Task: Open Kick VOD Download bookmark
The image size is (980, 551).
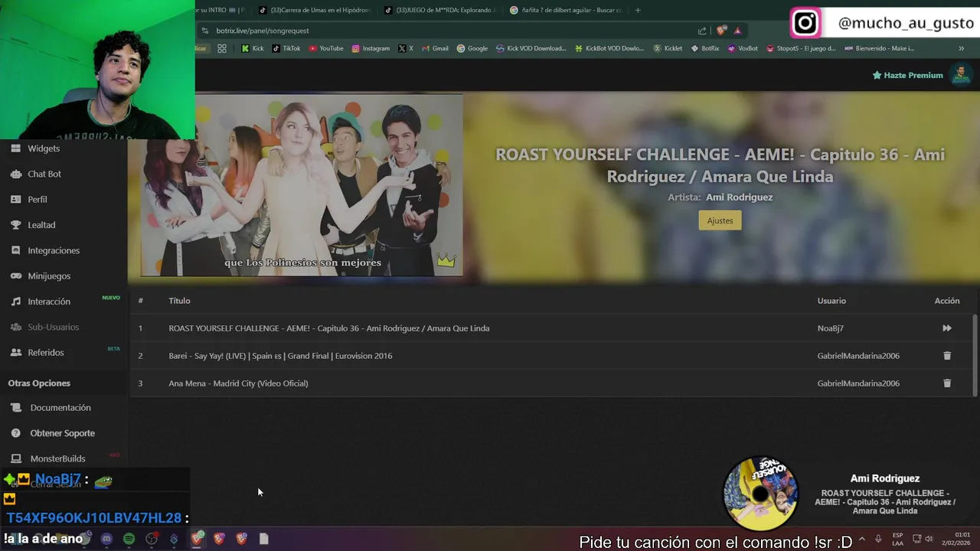Action: point(531,48)
